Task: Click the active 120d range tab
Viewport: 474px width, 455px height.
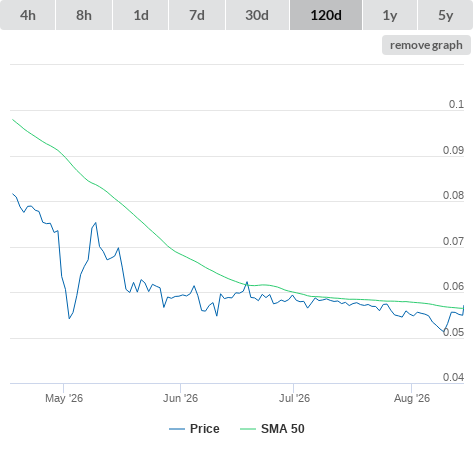Action: click(x=326, y=15)
